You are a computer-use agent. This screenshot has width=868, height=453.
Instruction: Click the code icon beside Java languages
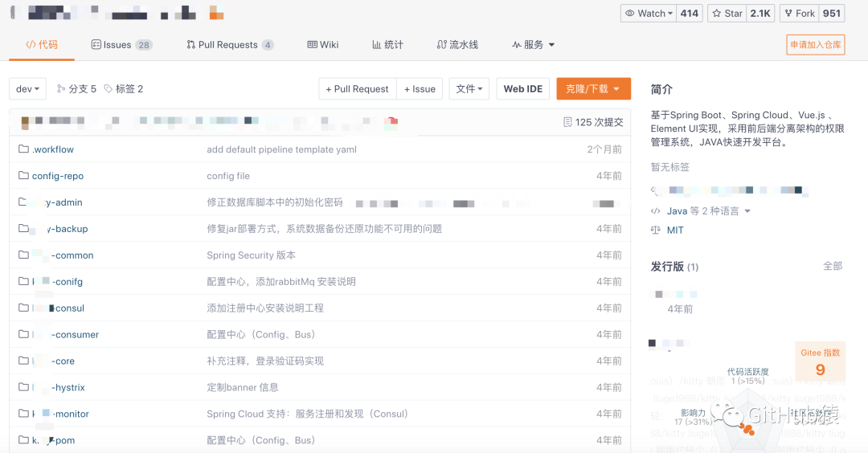[x=656, y=211]
